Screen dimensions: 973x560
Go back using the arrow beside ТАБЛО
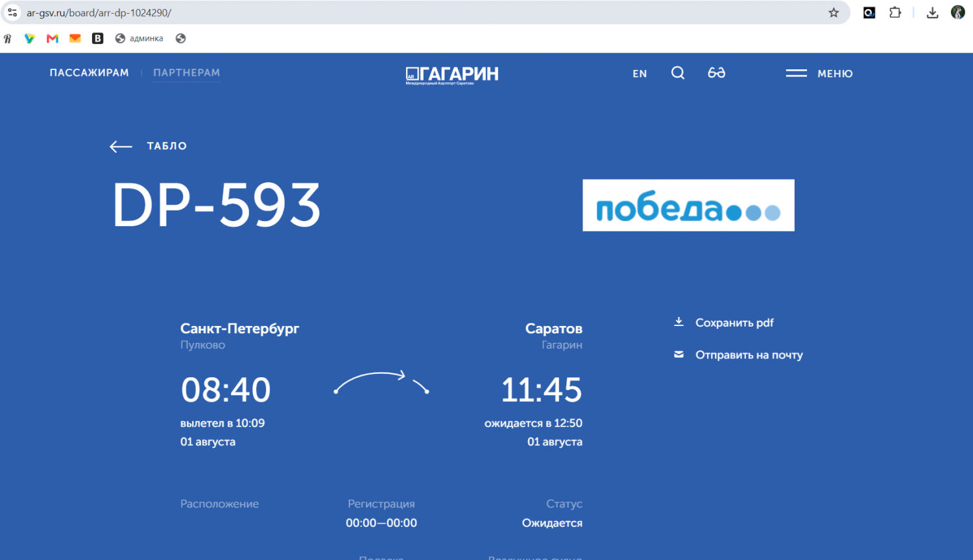coord(121,146)
